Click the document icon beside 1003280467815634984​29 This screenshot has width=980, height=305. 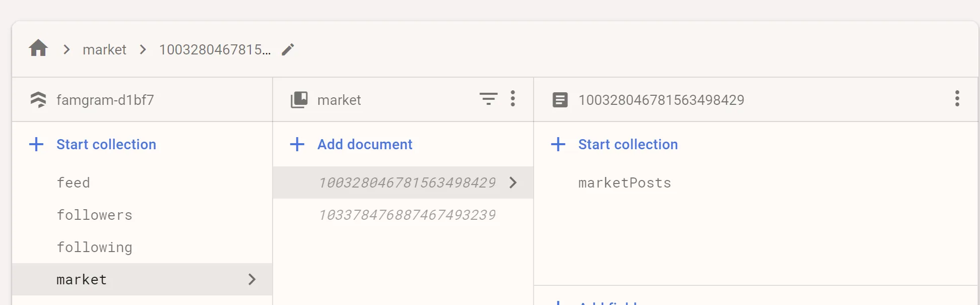(560, 100)
